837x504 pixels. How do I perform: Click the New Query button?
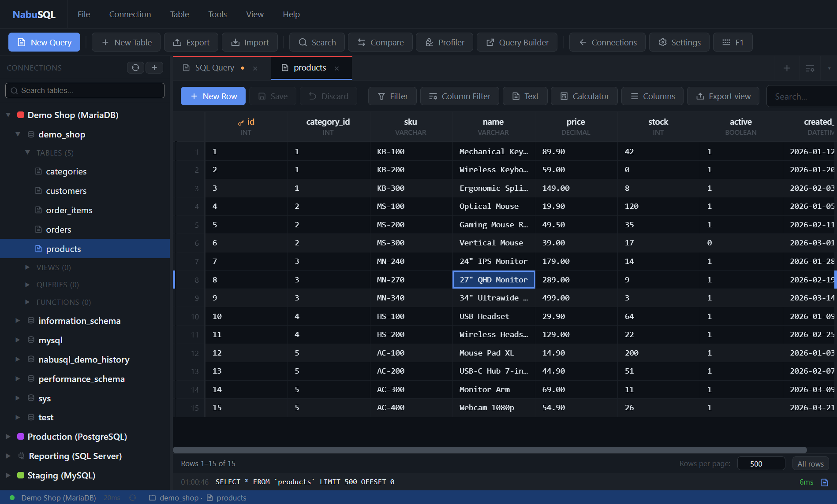pos(44,42)
